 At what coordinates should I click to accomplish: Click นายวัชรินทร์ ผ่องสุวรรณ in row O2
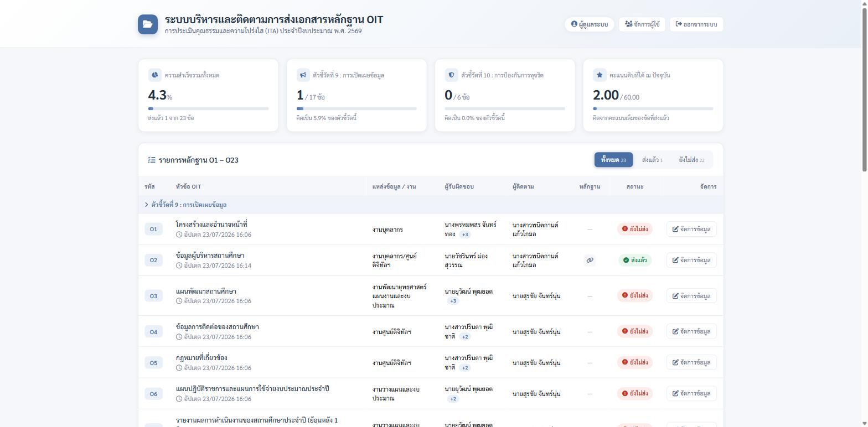click(x=466, y=261)
